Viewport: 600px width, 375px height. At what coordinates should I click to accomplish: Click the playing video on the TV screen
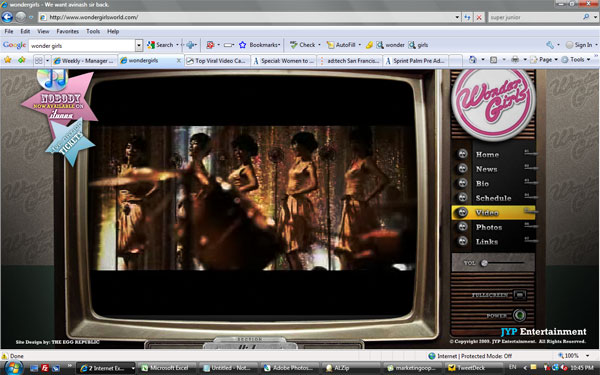pyautogui.click(x=252, y=198)
